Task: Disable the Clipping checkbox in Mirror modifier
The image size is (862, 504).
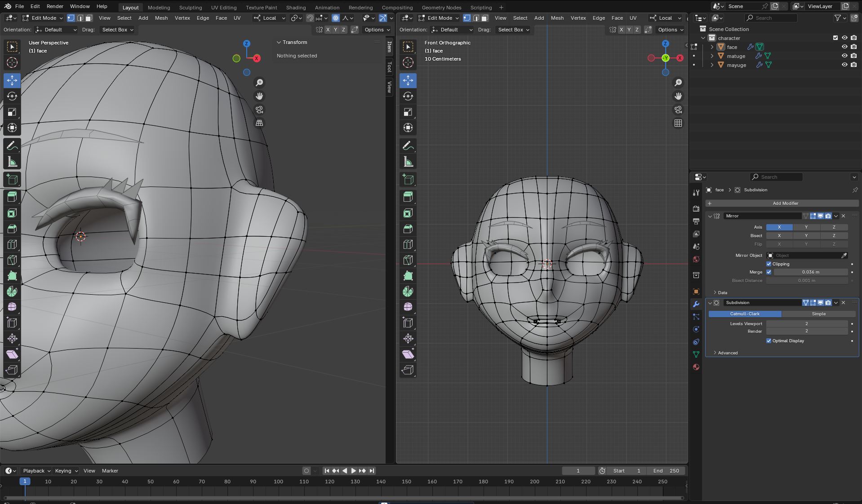Action: (769, 264)
